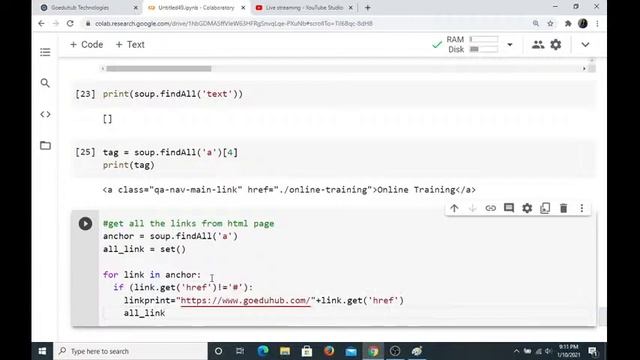Viewport: 640px width, 360px height.
Task: Close the YouTube Studio tab
Action: 351,8
